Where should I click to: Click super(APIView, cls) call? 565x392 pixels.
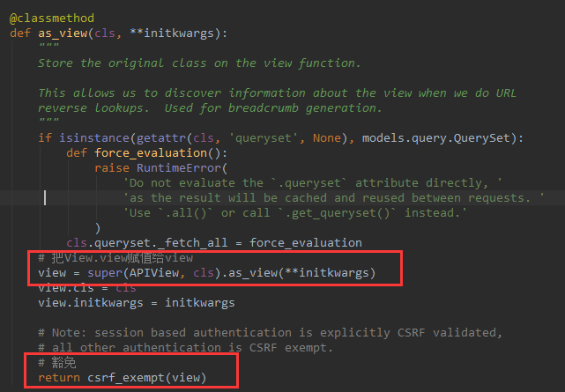coord(154,273)
